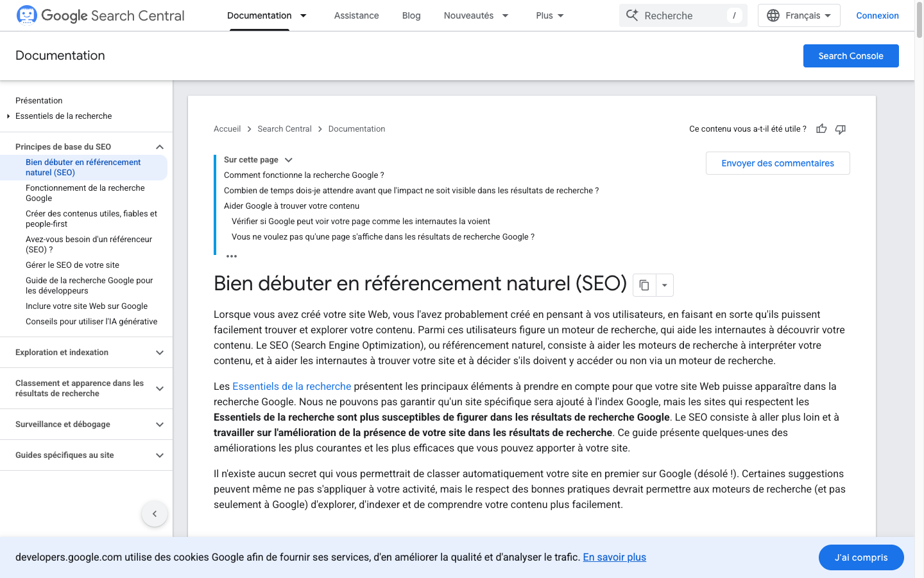
Task: Open the dropdown arrow next to copy icon
Action: [x=665, y=285]
